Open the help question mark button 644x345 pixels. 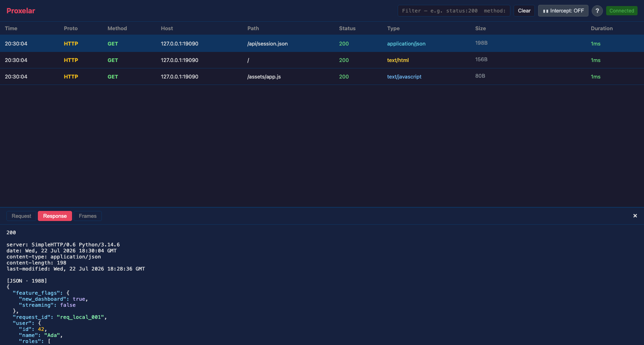[x=597, y=11]
